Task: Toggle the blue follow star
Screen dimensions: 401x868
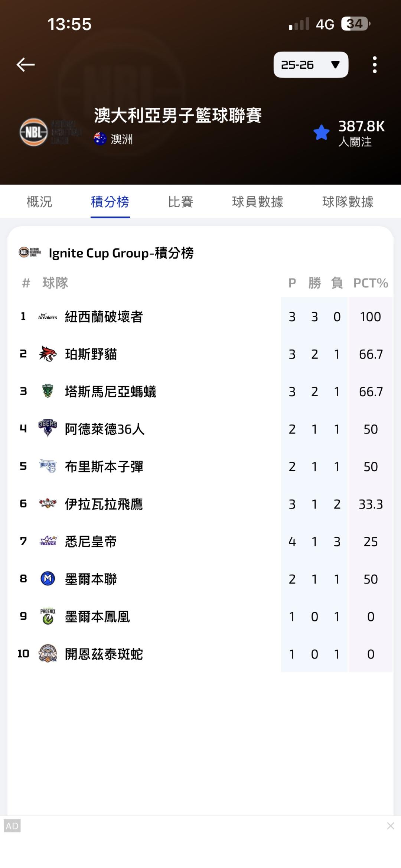Action: point(322,133)
